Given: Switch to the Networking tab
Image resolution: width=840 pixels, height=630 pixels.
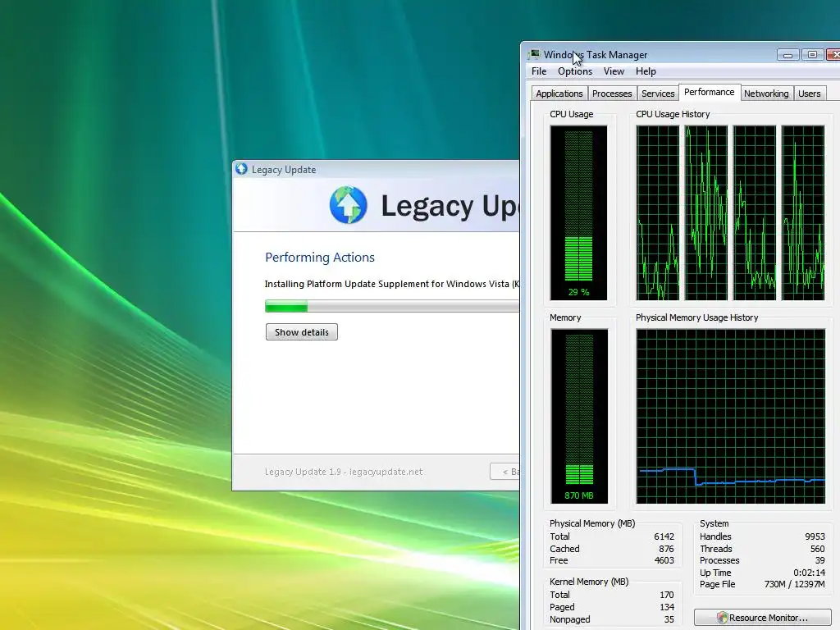Looking at the screenshot, I should tap(766, 94).
